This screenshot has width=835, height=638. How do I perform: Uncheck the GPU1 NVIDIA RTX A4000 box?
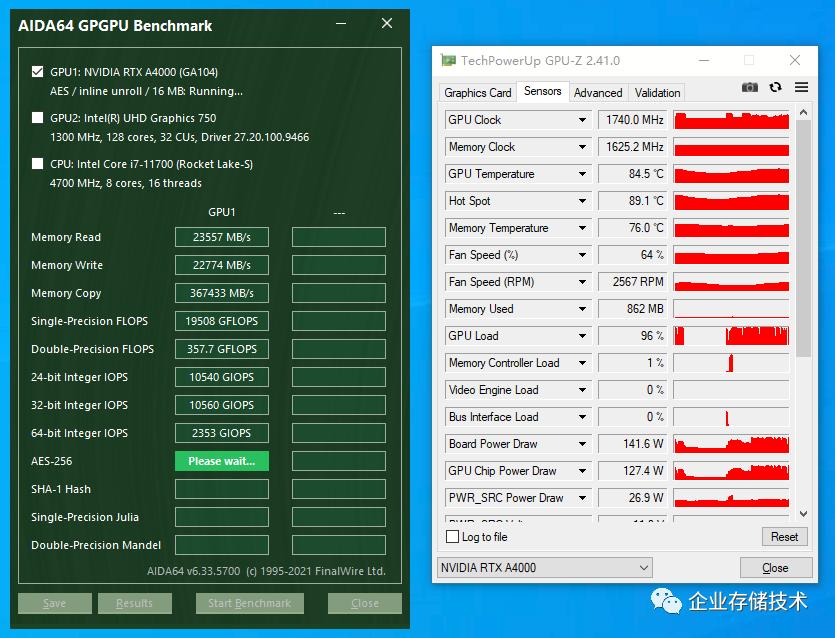tap(36, 72)
